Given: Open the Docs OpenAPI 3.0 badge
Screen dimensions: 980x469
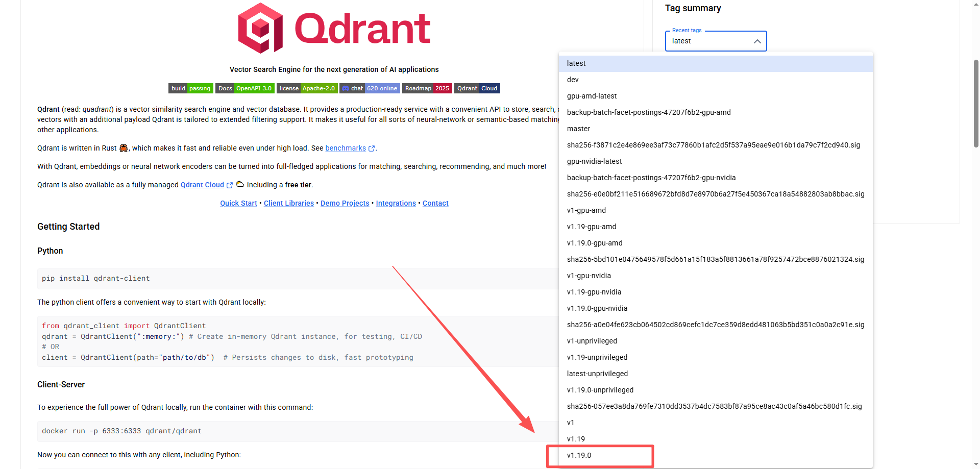Looking at the screenshot, I should click(245, 88).
